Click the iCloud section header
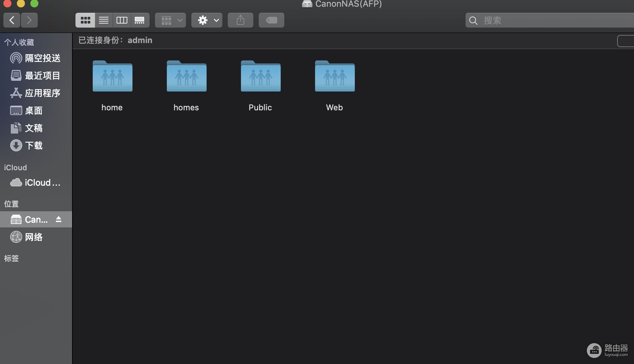The height and width of the screenshot is (364, 634). pos(15,168)
